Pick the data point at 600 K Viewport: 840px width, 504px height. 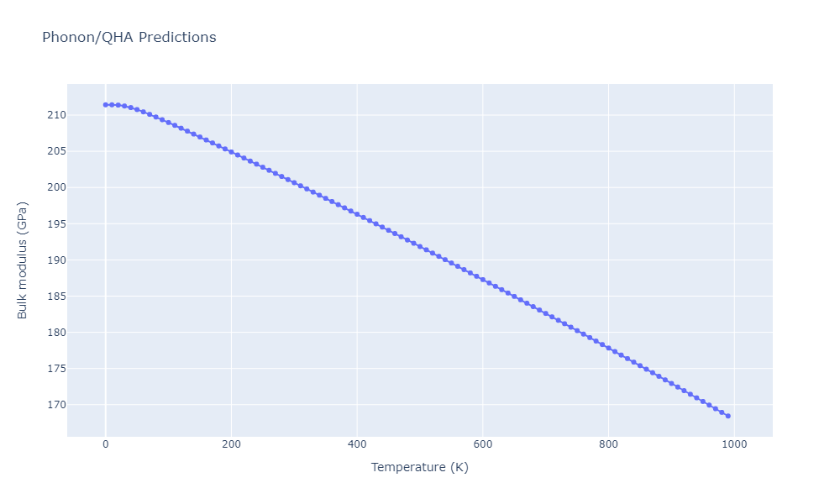pyautogui.click(x=482, y=280)
